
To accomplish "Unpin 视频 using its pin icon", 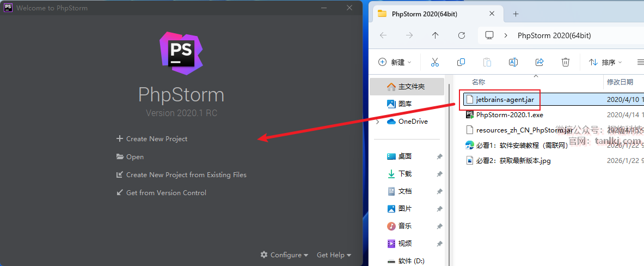I will coord(439,244).
